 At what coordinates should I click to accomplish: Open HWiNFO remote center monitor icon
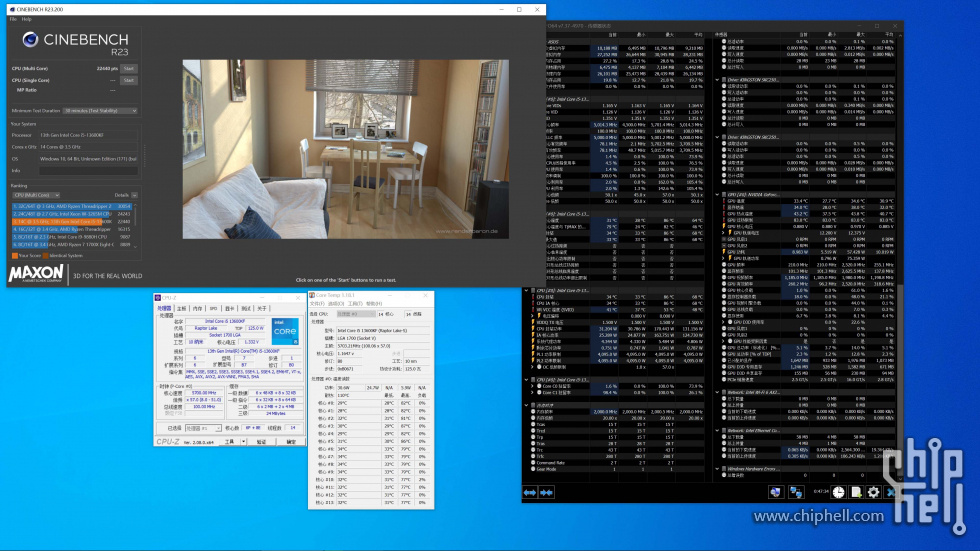point(776,492)
